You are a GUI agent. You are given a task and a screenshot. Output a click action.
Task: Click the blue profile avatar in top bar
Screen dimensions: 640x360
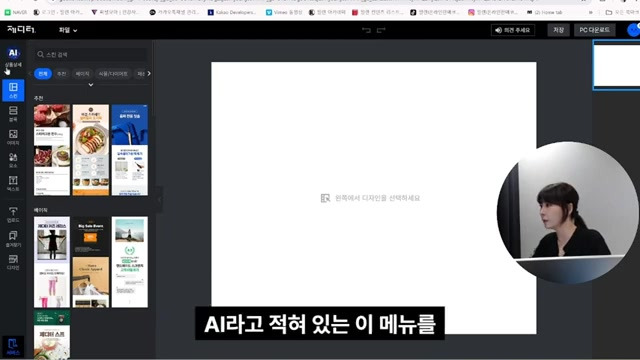(x=633, y=30)
